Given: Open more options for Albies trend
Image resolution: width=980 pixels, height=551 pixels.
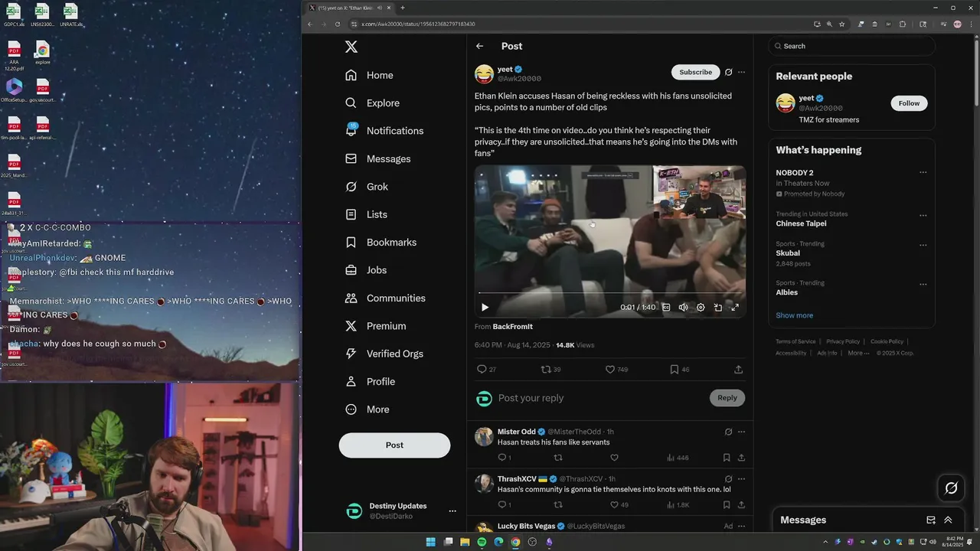Looking at the screenshot, I should pos(923,284).
